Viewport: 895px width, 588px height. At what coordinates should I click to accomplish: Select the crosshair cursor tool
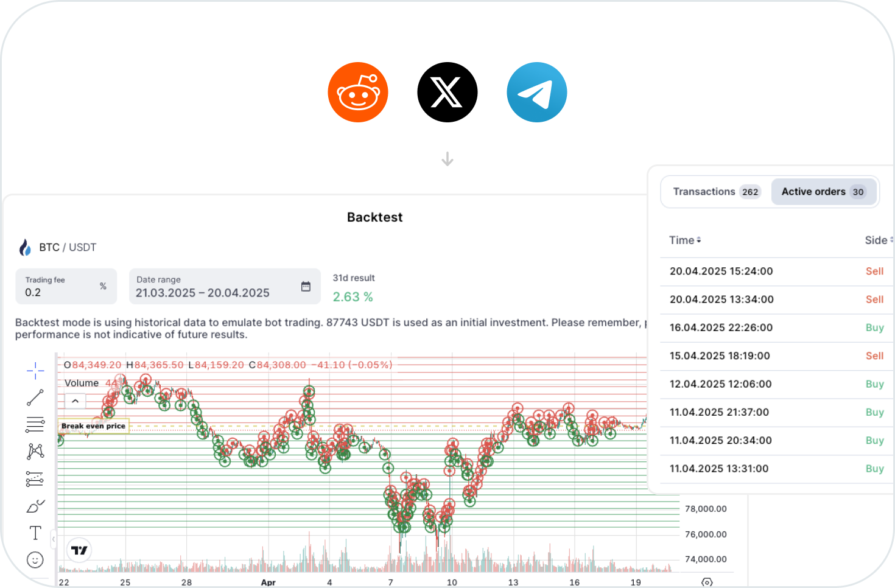tap(35, 370)
